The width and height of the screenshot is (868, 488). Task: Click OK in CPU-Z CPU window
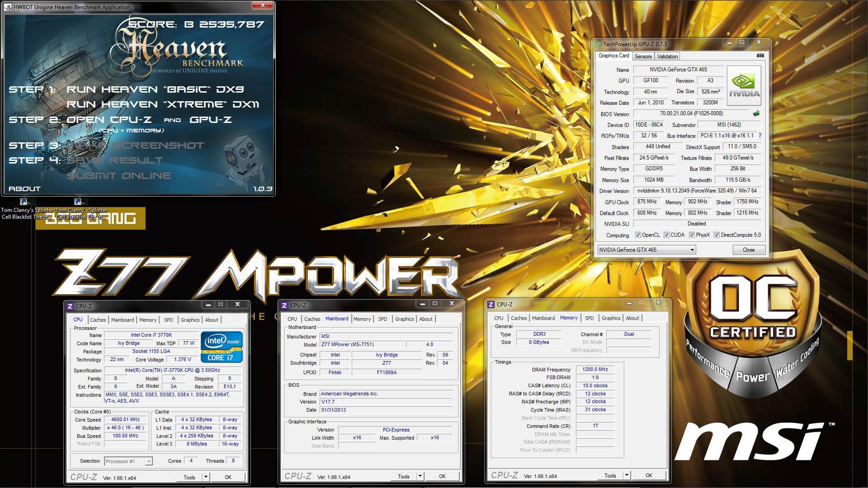pyautogui.click(x=228, y=477)
